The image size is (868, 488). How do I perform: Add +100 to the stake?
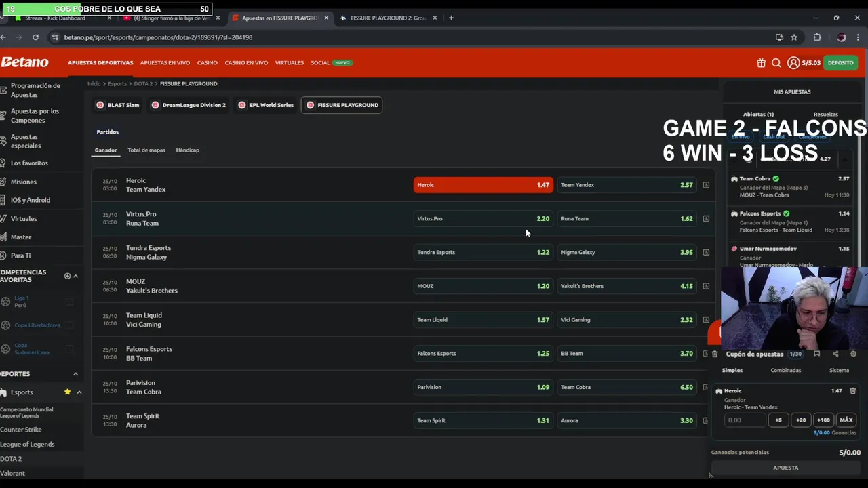823,420
